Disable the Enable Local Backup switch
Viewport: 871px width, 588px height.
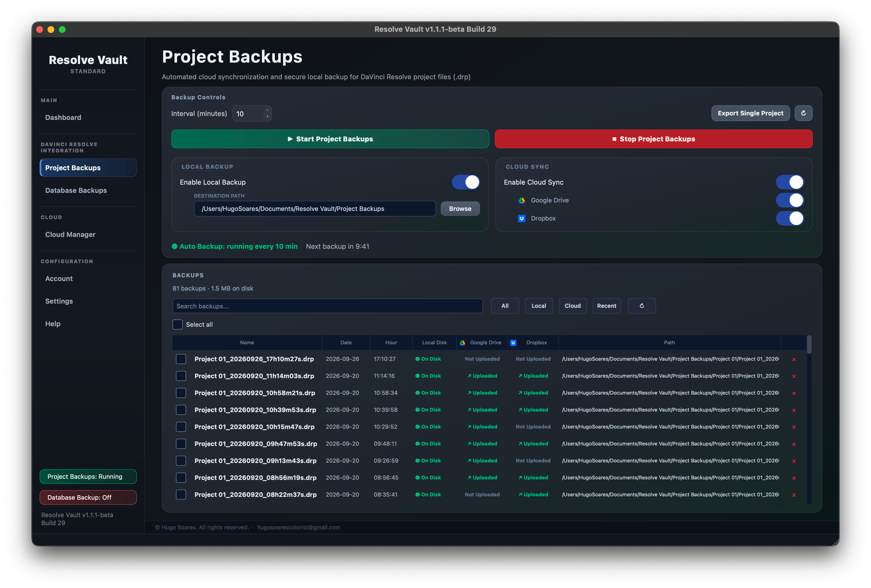[x=466, y=182]
